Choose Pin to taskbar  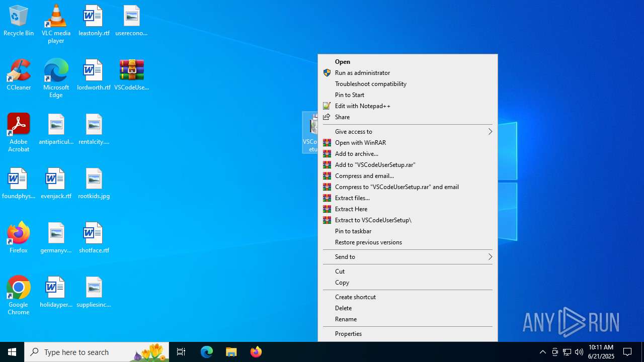408,231
